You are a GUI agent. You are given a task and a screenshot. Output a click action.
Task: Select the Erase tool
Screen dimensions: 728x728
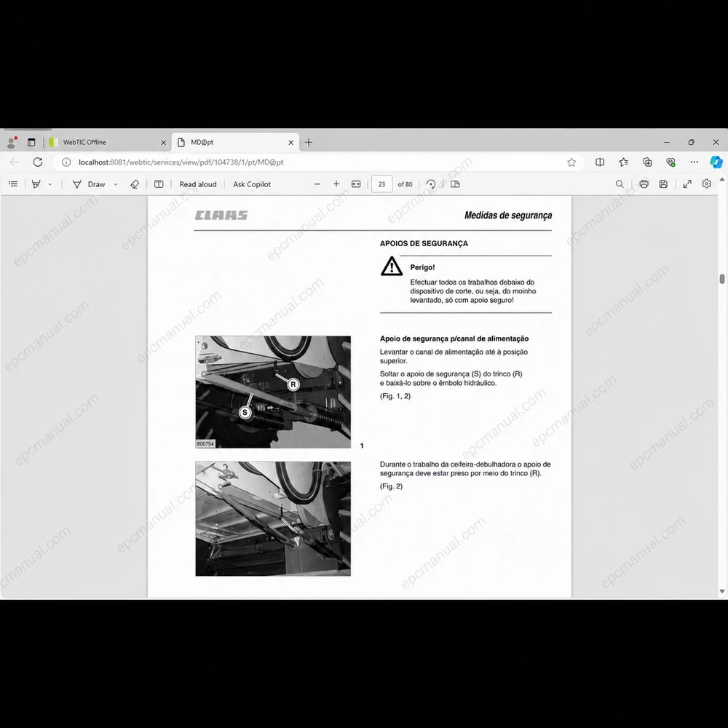tap(135, 184)
